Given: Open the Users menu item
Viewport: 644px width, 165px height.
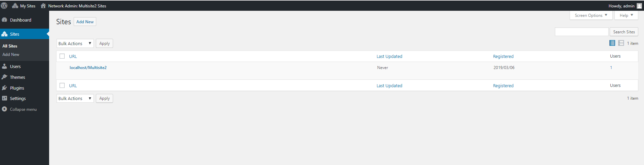Looking at the screenshot, I should point(15,66).
